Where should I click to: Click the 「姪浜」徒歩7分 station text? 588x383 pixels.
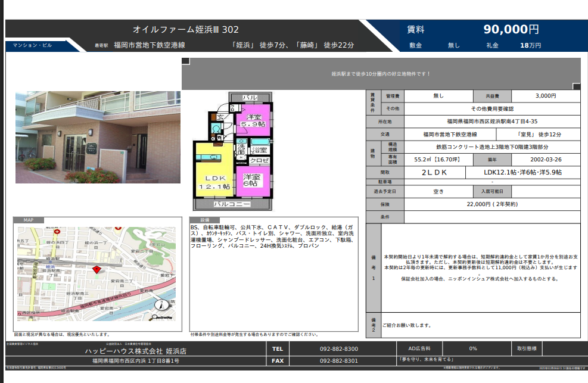(x=259, y=45)
